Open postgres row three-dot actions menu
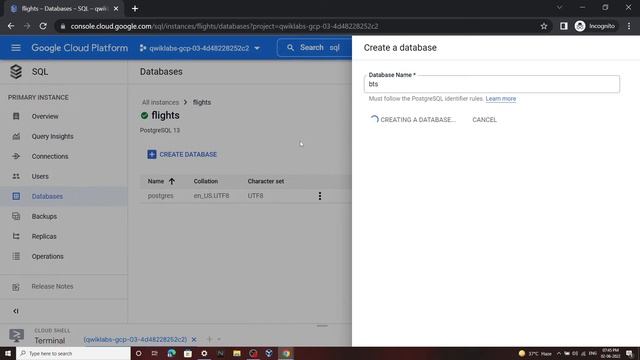Screen dimensions: 640x360 pos(320,196)
